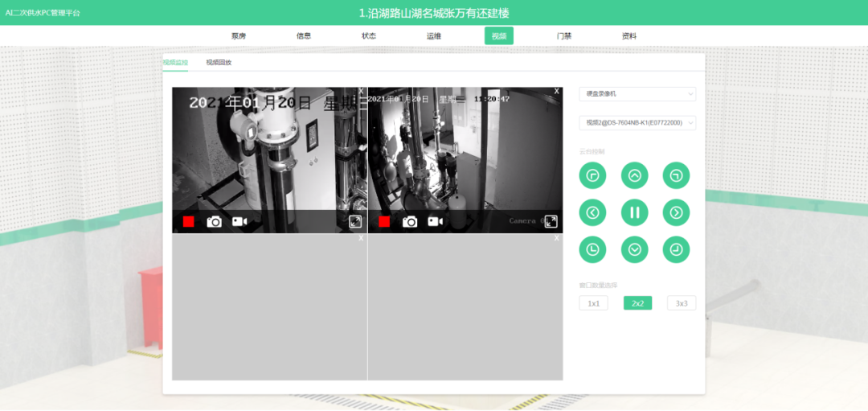
Task: Select 1x1 window layout
Action: pyautogui.click(x=593, y=303)
